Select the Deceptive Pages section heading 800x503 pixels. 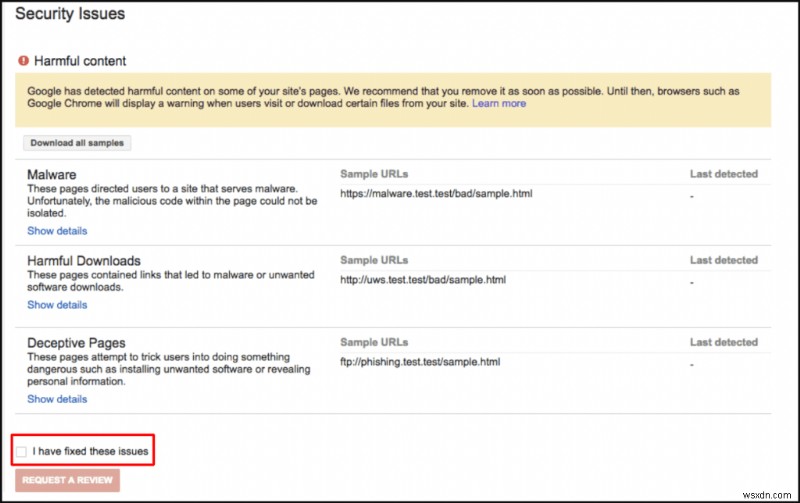[x=77, y=343]
